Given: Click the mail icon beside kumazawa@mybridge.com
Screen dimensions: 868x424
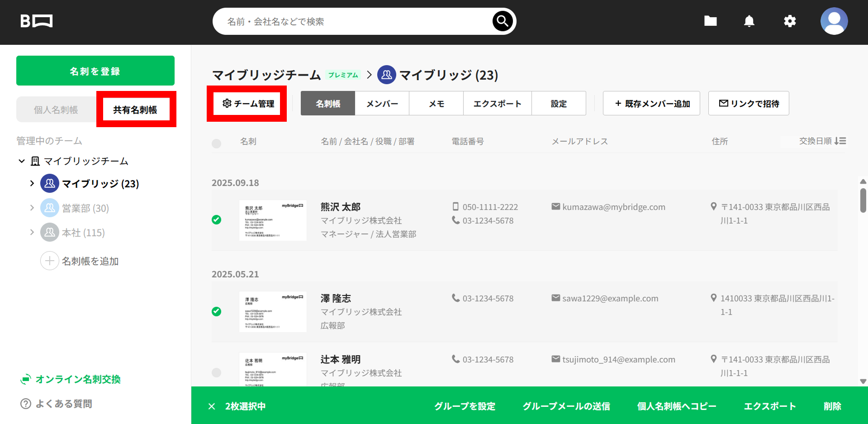Looking at the screenshot, I should coord(556,206).
